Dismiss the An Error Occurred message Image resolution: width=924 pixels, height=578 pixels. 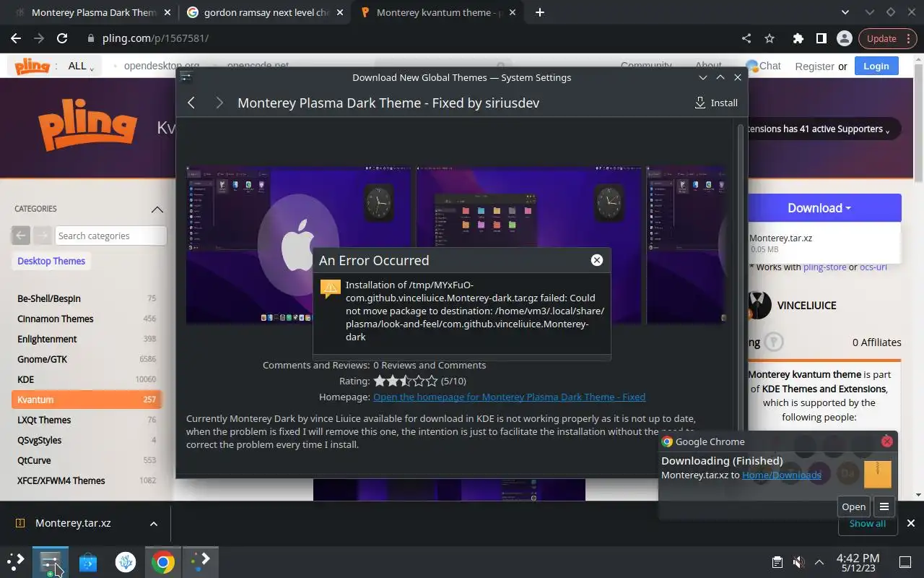(x=597, y=260)
